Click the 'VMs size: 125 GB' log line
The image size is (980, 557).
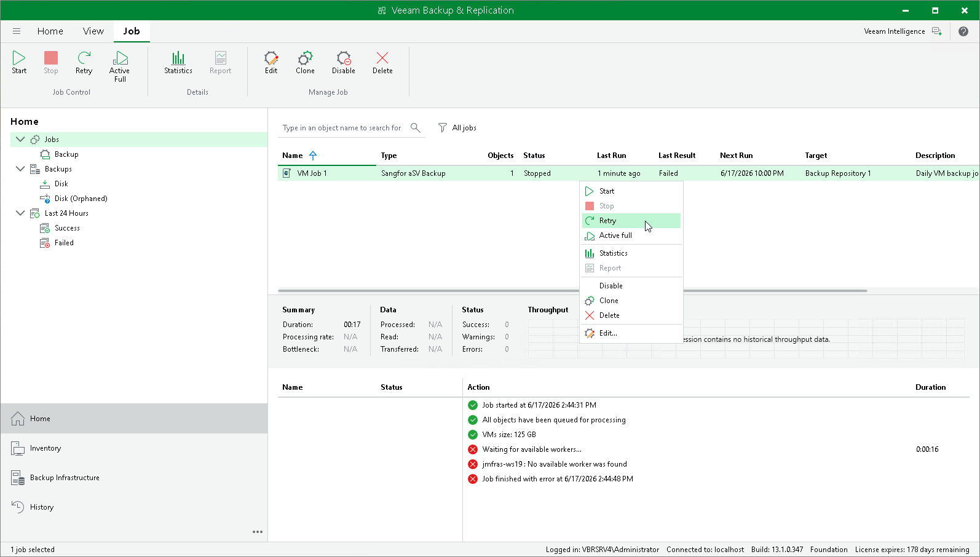(x=509, y=435)
